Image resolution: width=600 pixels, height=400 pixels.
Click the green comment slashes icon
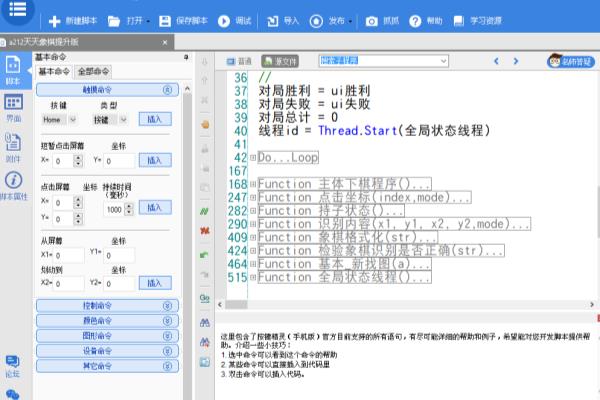pos(205,211)
